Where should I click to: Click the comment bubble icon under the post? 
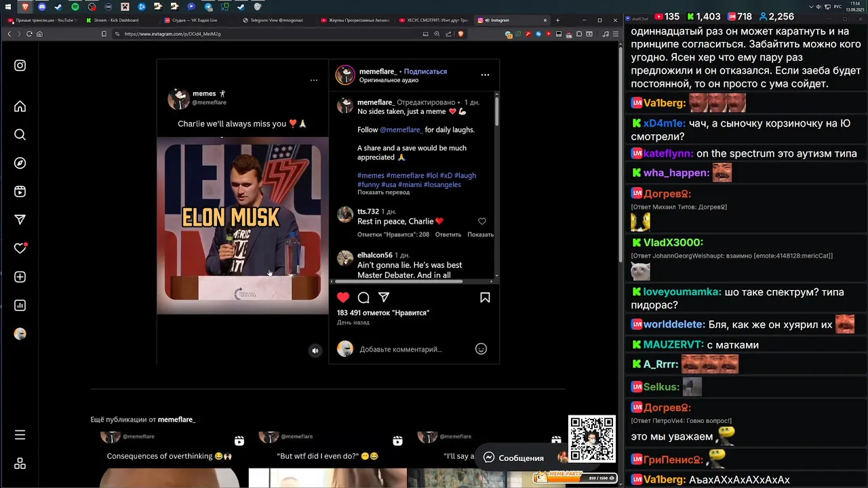click(363, 298)
